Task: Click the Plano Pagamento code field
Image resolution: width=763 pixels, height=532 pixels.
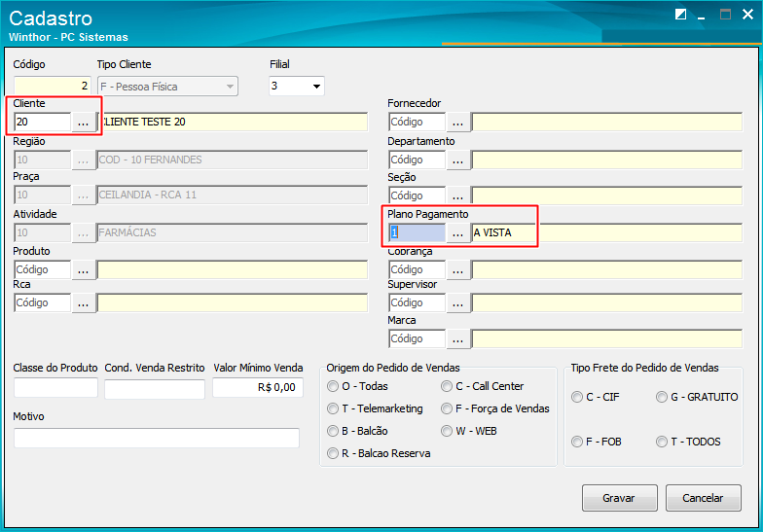Action: click(417, 233)
